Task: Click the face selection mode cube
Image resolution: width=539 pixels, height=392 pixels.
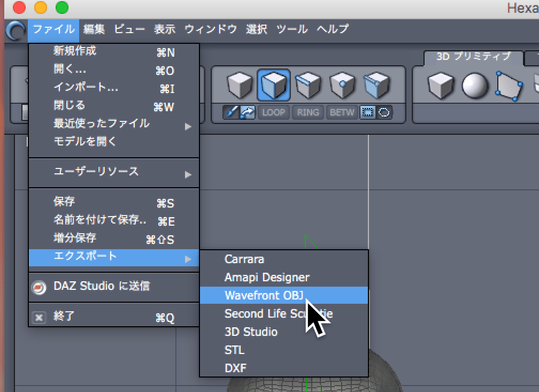Action: (273, 84)
